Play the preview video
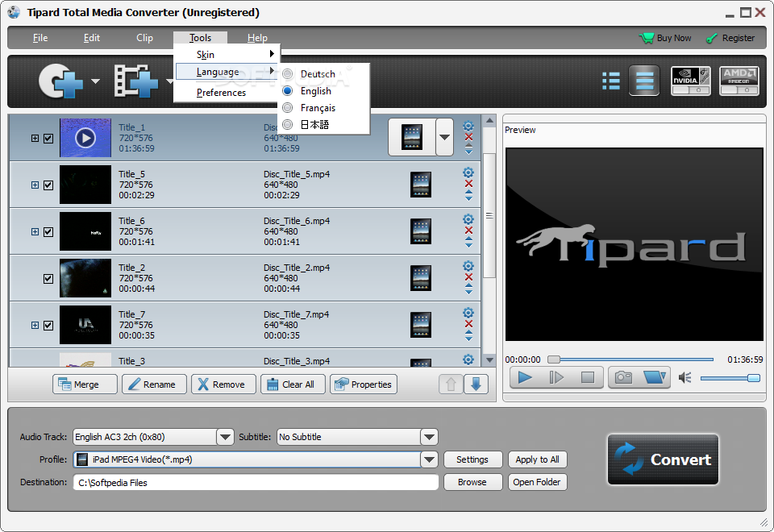Screen dimensions: 774x532 (x=525, y=377)
